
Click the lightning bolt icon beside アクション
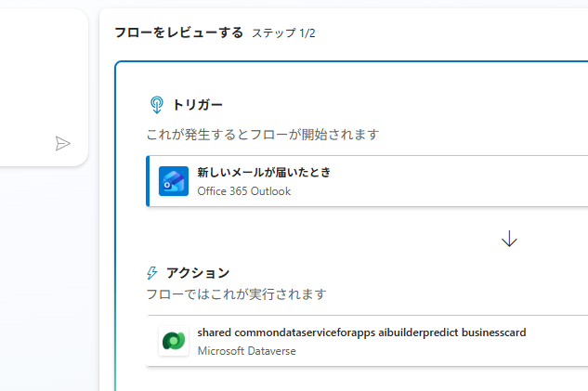[152, 273]
